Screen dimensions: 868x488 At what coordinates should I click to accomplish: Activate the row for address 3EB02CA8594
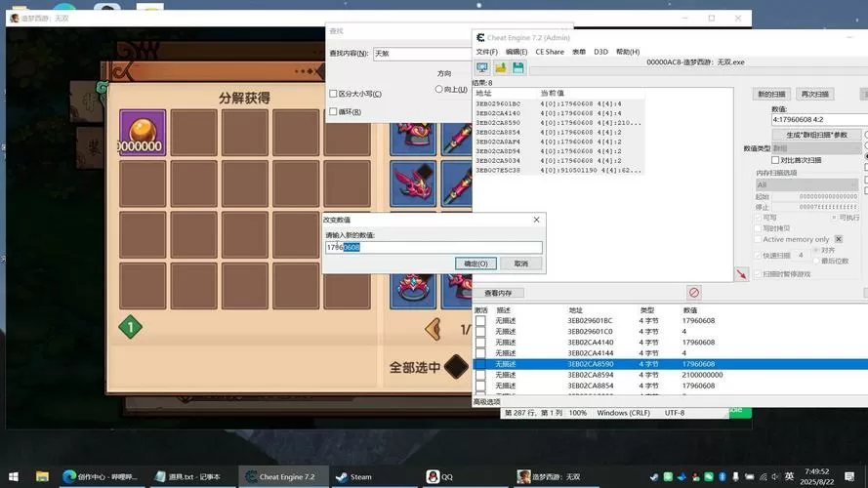480,375
